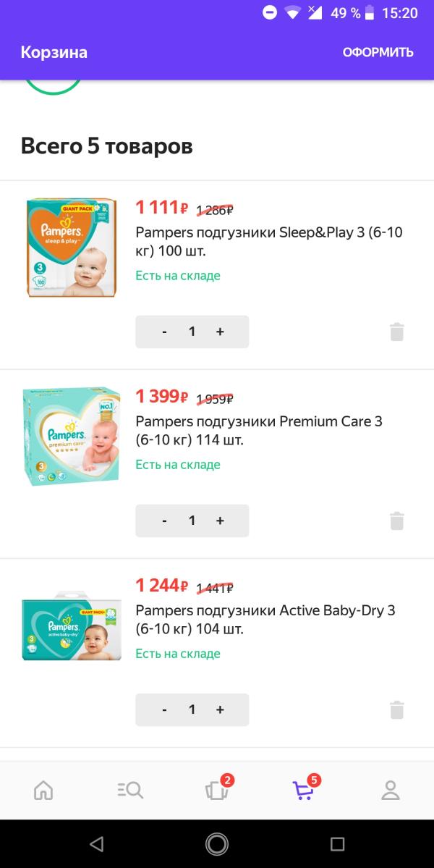Screen dimensions: 434x868
Task: Decrease quantity of Premium Care diapers
Action: point(164,521)
